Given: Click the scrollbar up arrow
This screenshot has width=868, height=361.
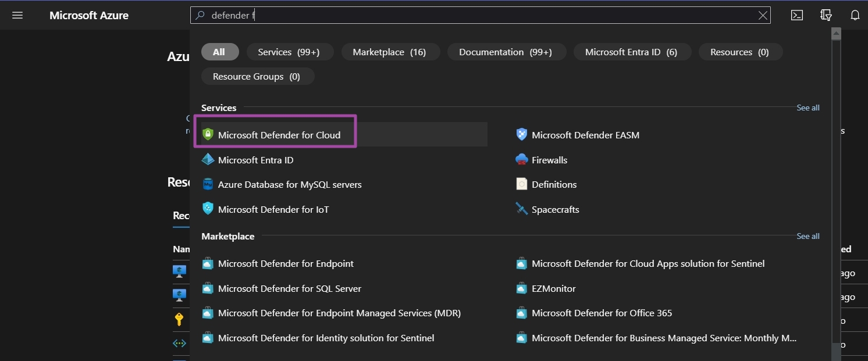Looking at the screenshot, I should pyautogui.click(x=836, y=34).
